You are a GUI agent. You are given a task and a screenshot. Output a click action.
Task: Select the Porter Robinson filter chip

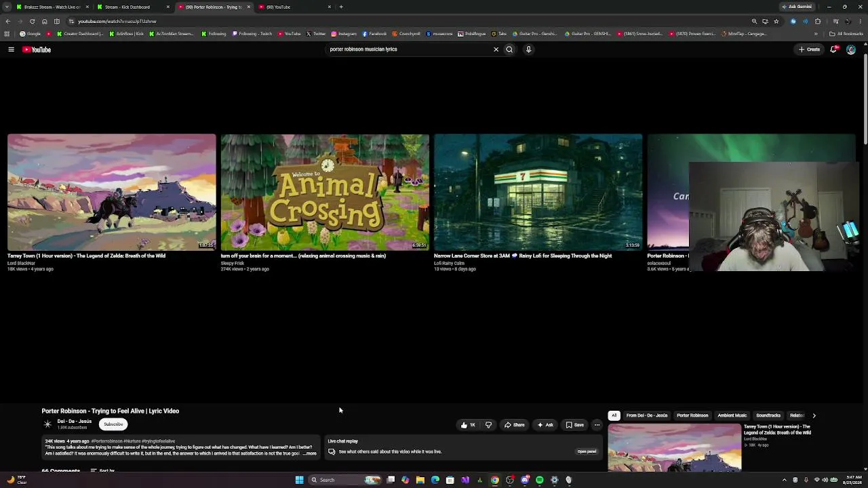(x=692, y=415)
